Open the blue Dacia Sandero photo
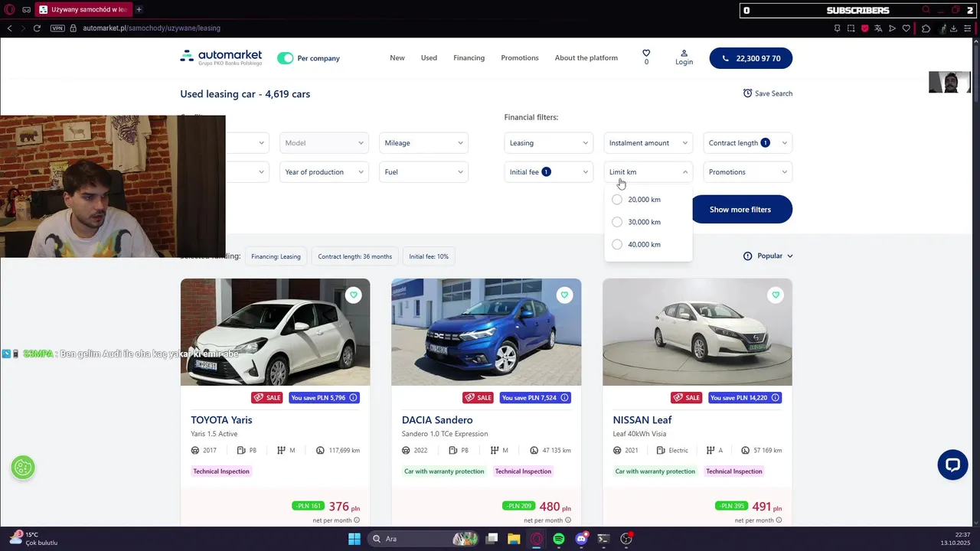Screen dimensions: 980x551 tap(486, 332)
